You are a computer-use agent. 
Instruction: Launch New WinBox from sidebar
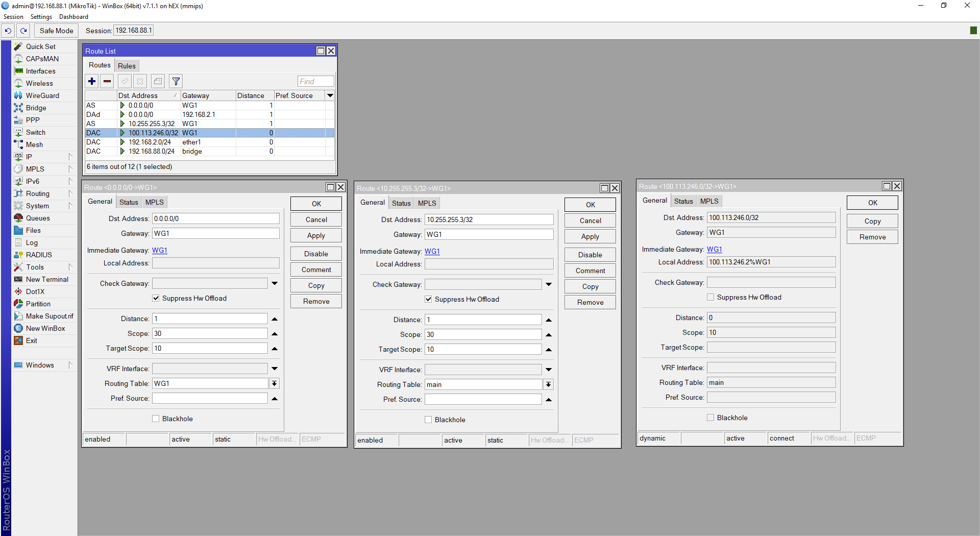tap(45, 328)
